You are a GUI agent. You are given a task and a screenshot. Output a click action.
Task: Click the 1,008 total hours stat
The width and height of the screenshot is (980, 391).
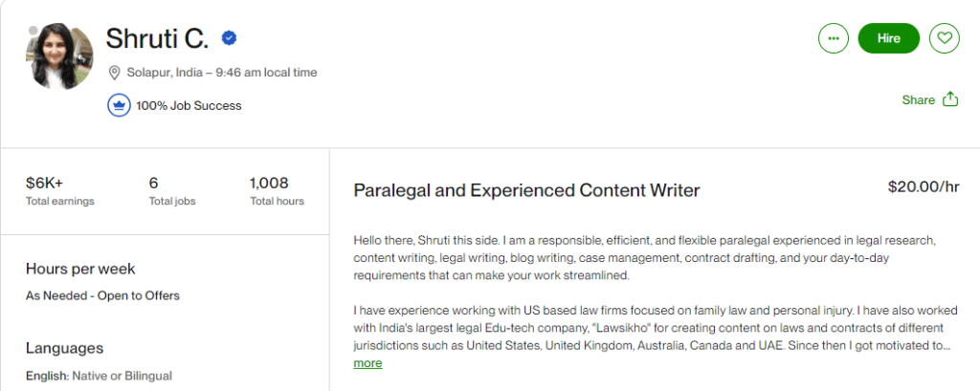point(269,183)
